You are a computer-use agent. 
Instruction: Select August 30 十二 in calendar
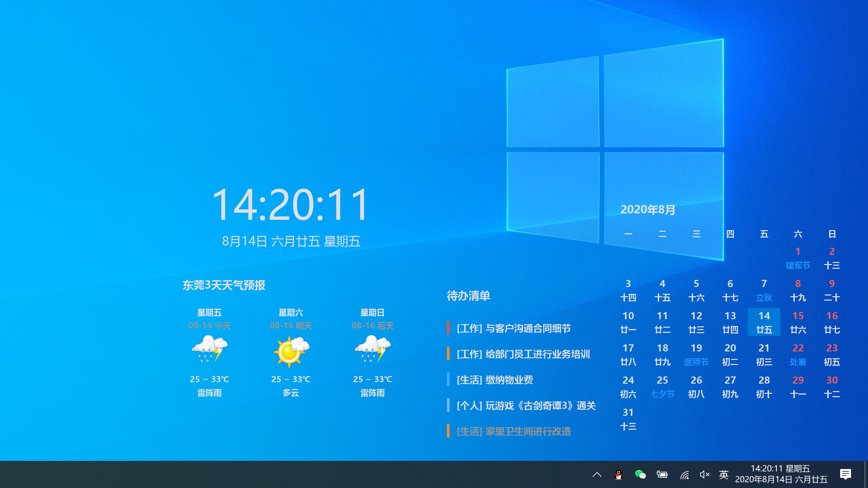(832, 387)
